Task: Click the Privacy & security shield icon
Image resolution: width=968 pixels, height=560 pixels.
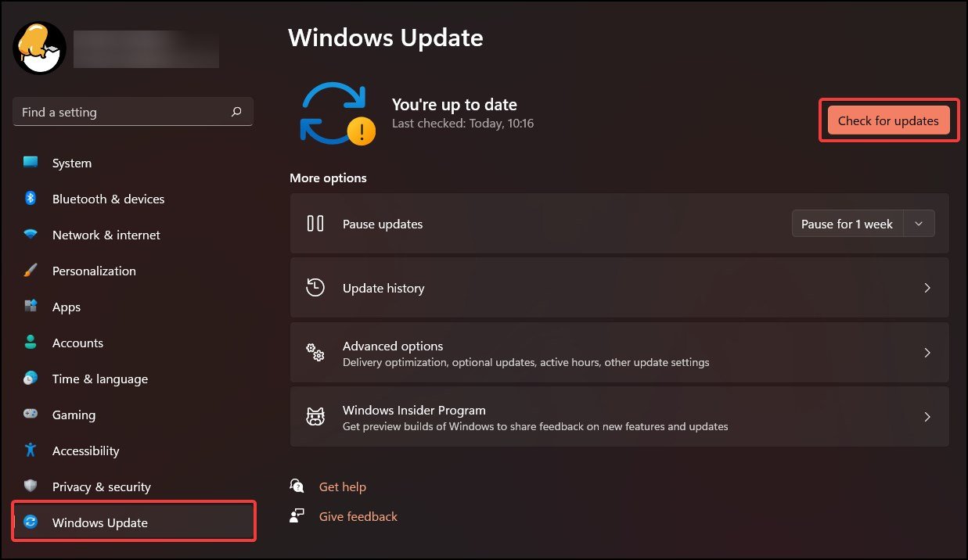Action: coord(31,486)
